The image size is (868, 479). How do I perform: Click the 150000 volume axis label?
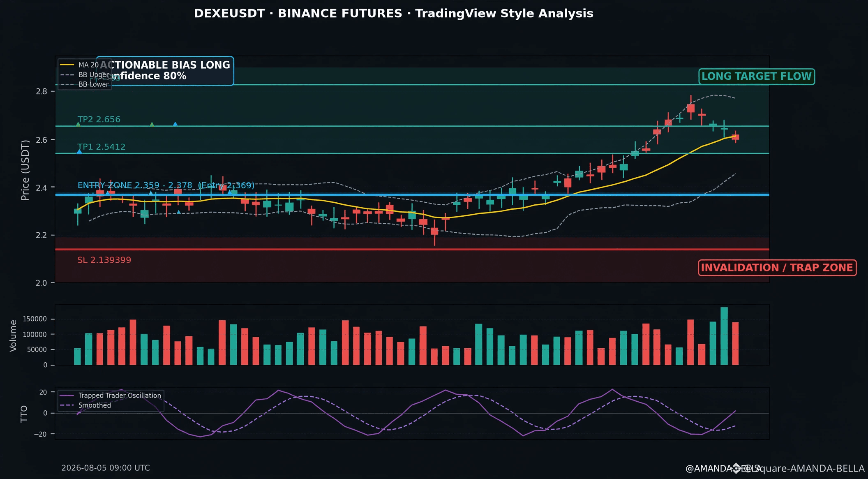[x=35, y=319]
